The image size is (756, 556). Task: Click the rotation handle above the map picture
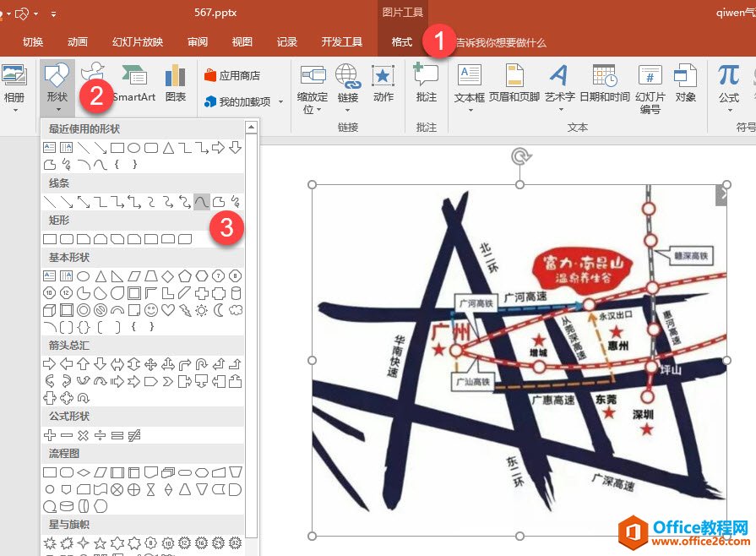coord(520,156)
